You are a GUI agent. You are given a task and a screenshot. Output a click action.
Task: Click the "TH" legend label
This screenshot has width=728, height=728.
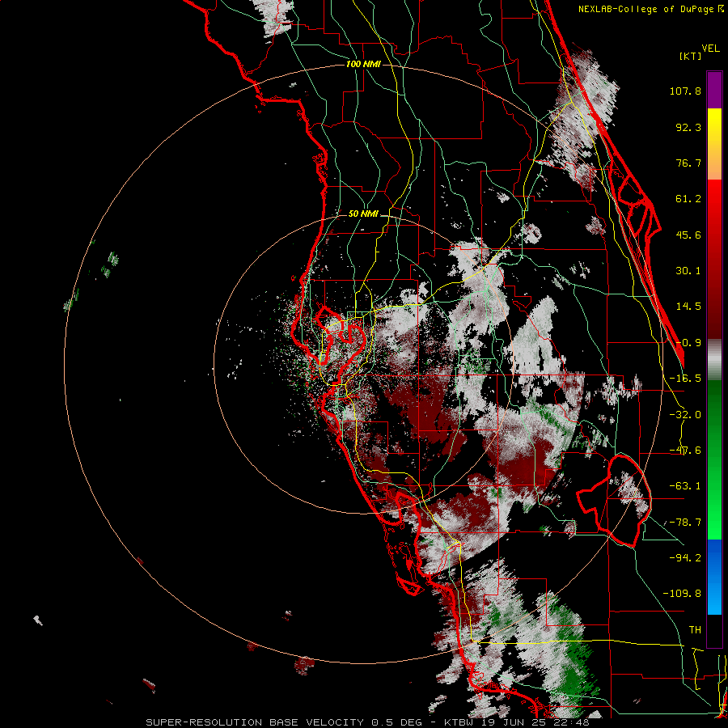tap(695, 629)
